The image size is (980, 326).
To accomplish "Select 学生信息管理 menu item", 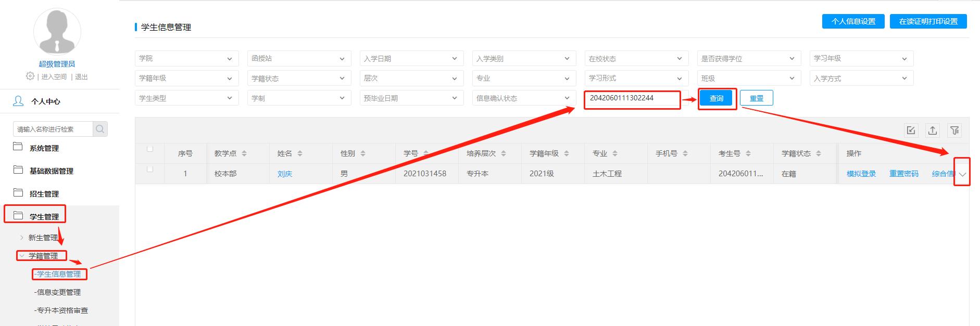I will 58,274.
